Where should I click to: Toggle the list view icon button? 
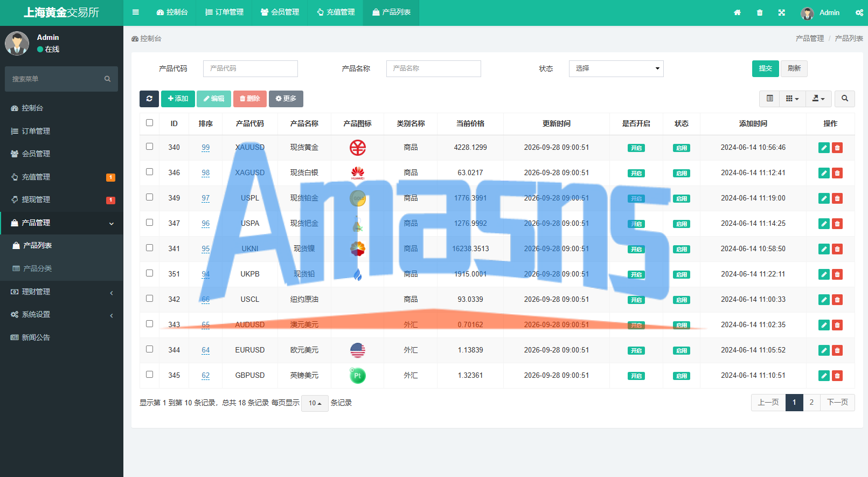[x=769, y=99]
